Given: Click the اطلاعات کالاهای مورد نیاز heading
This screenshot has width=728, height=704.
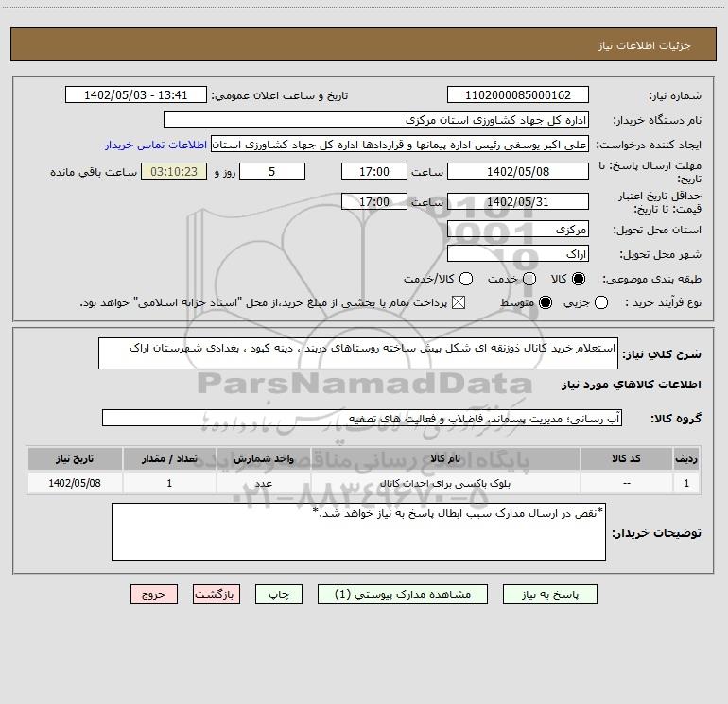Looking at the screenshot, I should click(x=632, y=385).
